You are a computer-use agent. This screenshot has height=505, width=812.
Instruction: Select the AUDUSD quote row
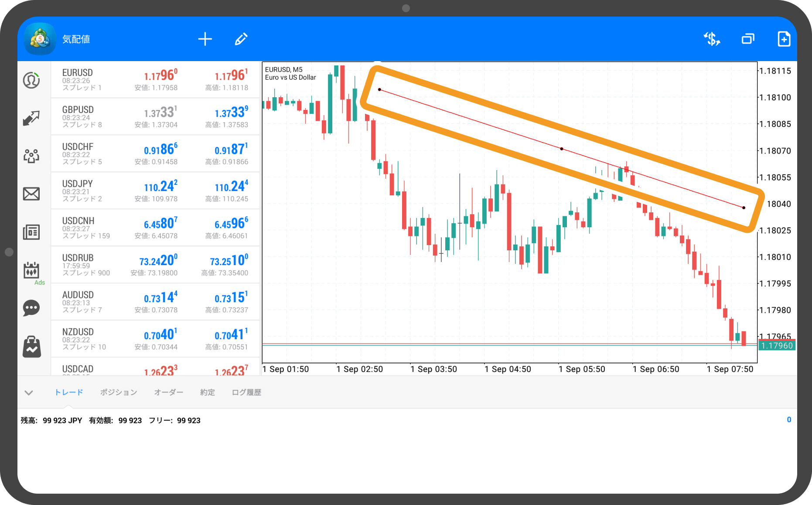coord(155,302)
